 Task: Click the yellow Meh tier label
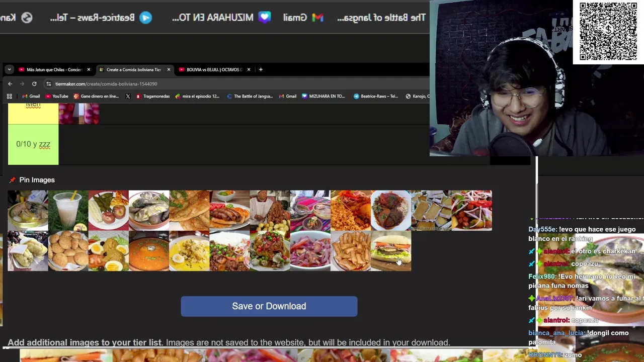[33, 113]
